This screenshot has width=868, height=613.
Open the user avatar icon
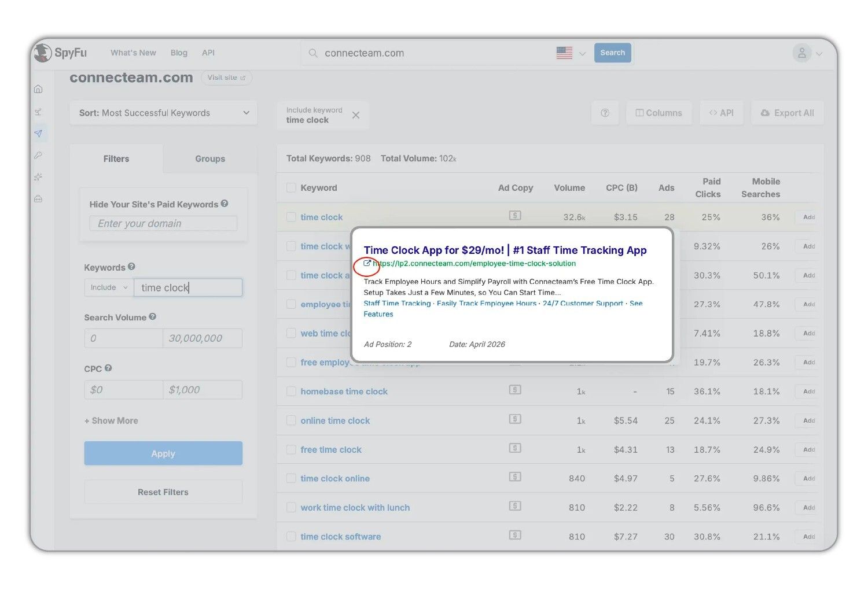click(x=802, y=53)
